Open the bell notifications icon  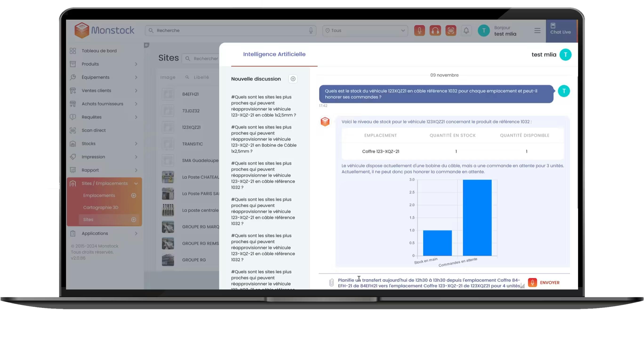(466, 31)
